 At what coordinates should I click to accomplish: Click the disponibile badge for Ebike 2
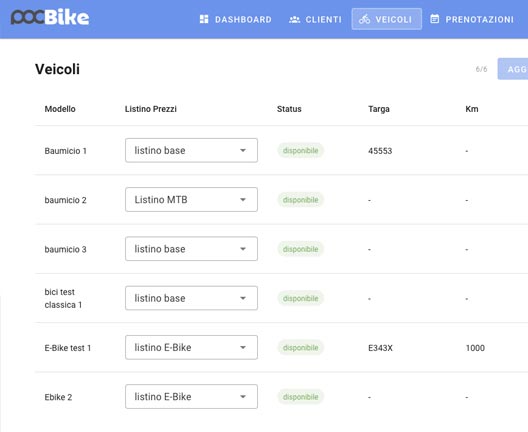click(x=300, y=397)
